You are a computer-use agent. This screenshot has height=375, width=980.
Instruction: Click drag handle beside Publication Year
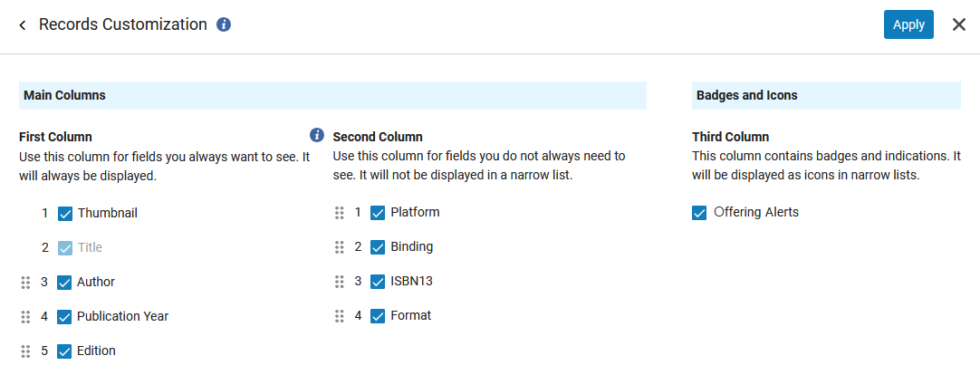[x=25, y=317]
